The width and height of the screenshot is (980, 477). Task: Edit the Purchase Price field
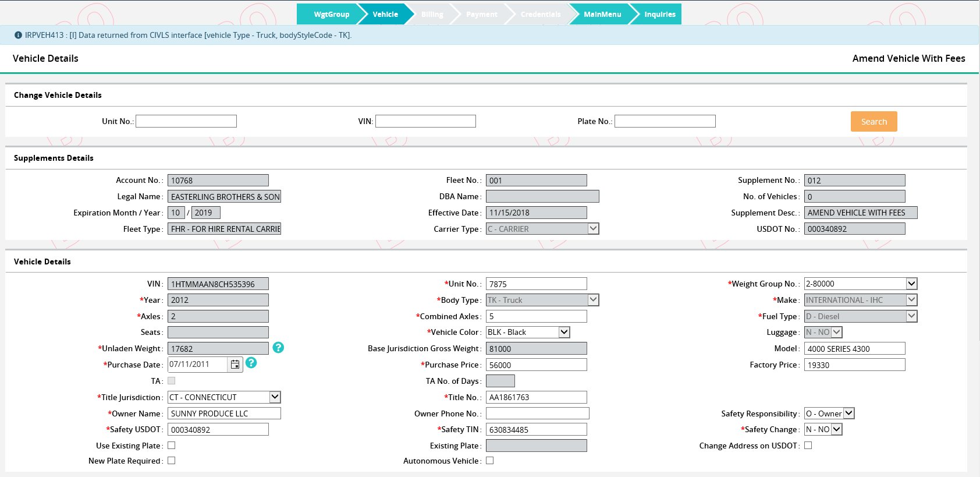point(537,365)
